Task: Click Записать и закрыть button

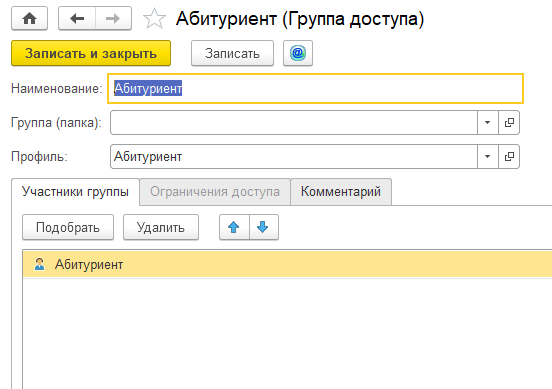Action: pyautogui.click(x=91, y=53)
